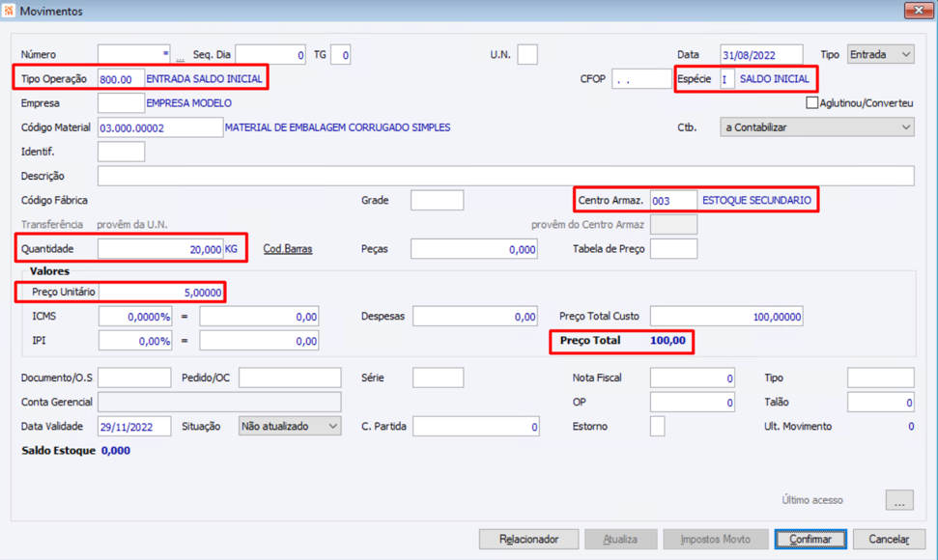938x560 pixels.
Task: Click the C. Partida field
Action: click(476, 426)
